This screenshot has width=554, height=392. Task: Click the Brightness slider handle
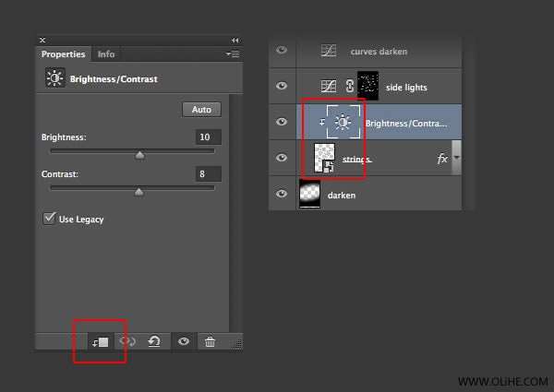point(139,155)
